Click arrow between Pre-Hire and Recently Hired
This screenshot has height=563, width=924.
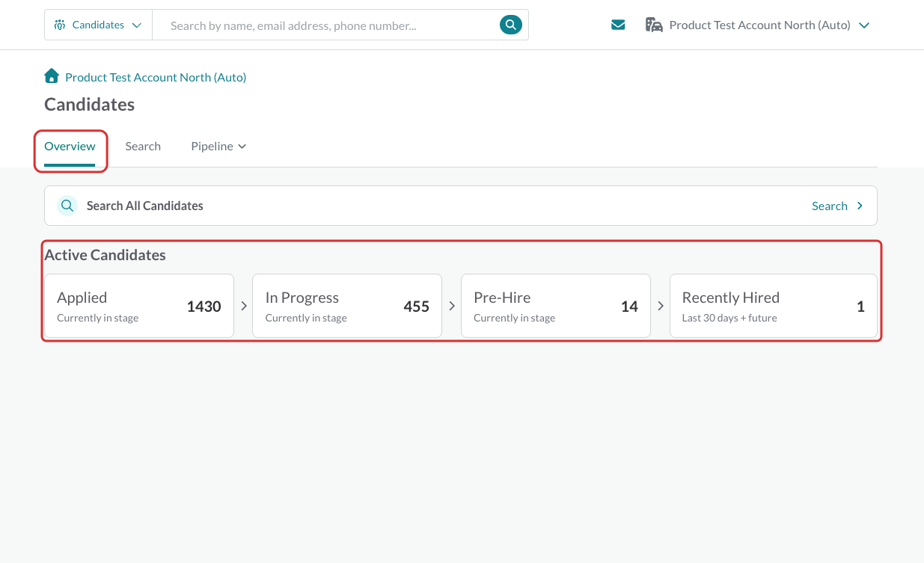point(661,306)
